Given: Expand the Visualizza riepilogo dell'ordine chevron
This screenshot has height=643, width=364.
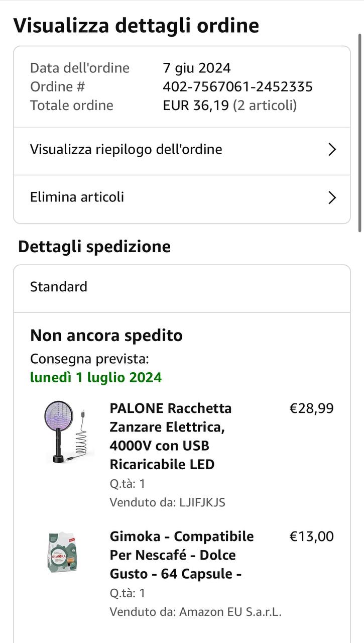Looking at the screenshot, I should (x=331, y=150).
